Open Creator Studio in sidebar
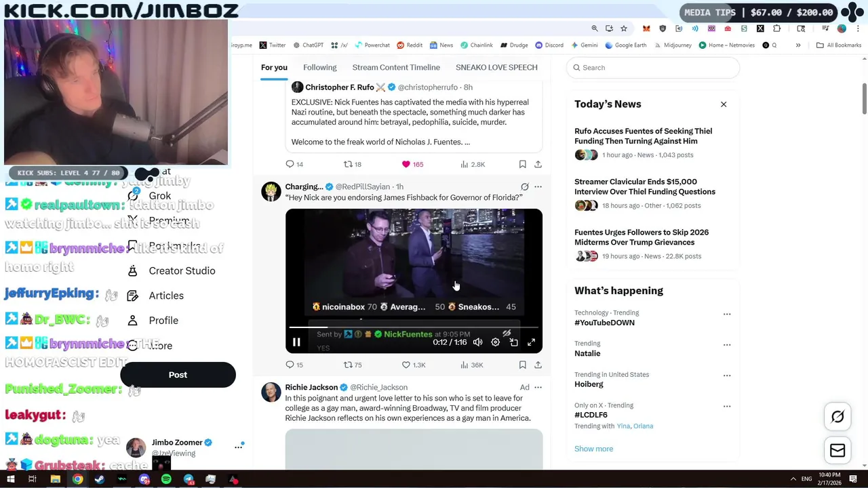This screenshot has width=868, height=488. tap(172, 270)
